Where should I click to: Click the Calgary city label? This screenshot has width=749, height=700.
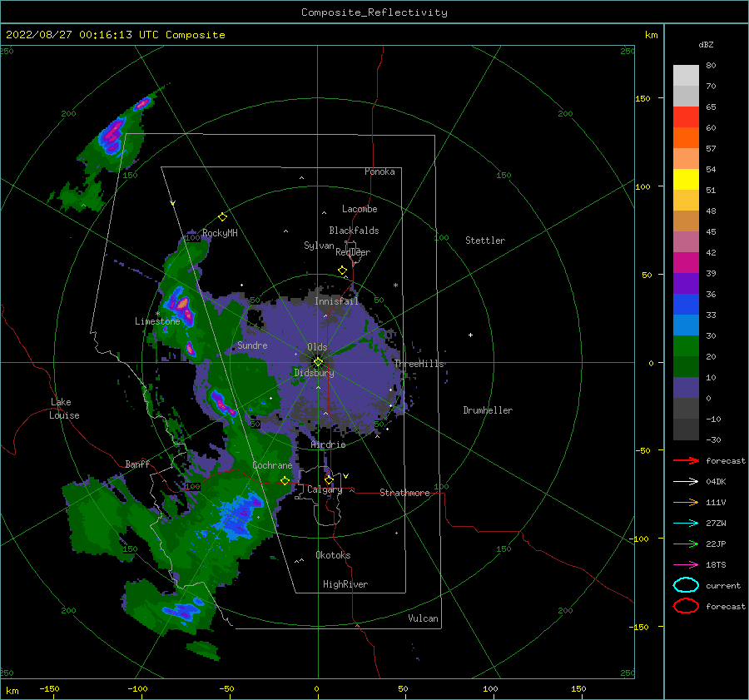[325, 489]
